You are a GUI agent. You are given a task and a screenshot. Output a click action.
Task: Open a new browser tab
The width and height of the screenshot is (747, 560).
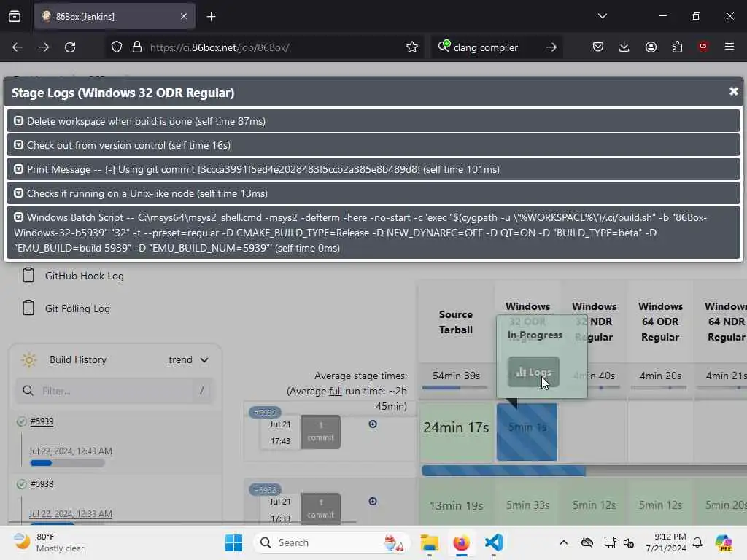[x=211, y=17]
